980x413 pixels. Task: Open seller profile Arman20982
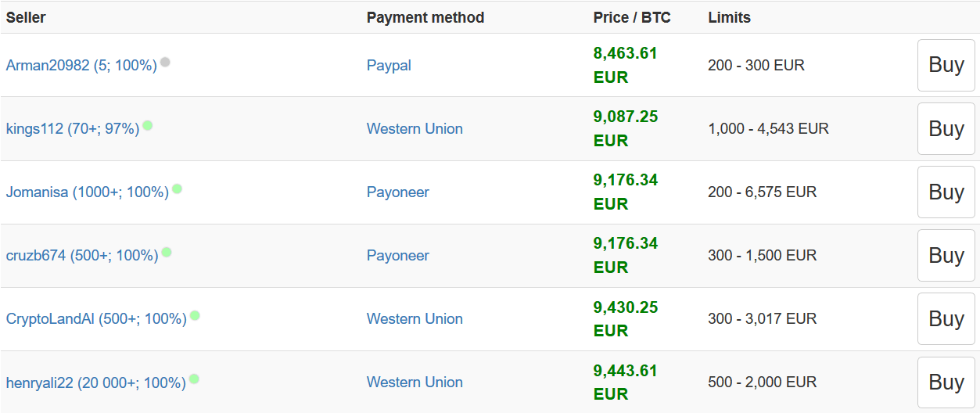81,66
